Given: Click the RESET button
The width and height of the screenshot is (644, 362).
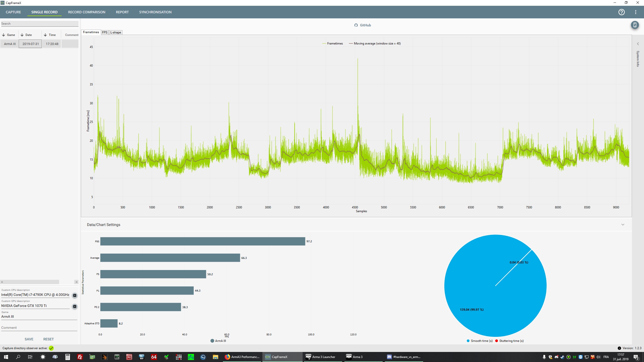Looking at the screenshot, I should (48, 339).
